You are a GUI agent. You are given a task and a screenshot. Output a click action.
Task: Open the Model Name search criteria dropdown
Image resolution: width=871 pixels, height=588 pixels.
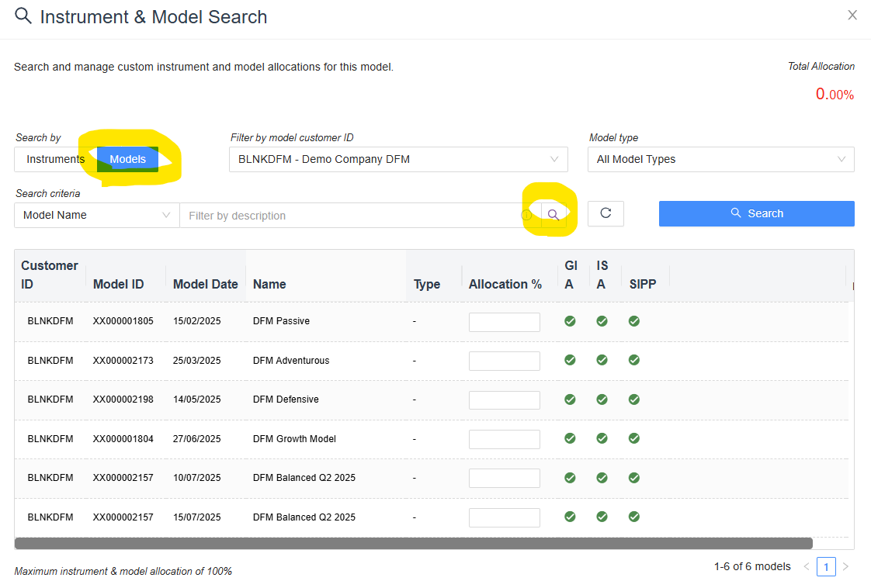tap(96, 214)
